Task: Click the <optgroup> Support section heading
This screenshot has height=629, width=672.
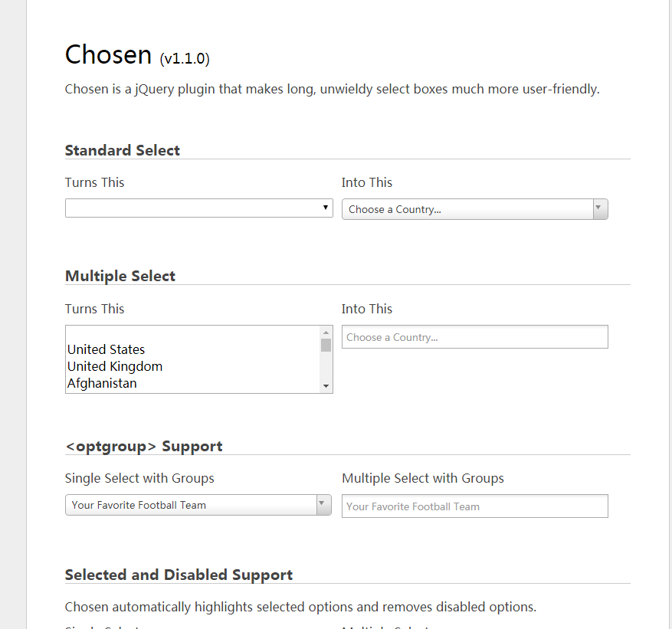Action: (x=144, y=446)
